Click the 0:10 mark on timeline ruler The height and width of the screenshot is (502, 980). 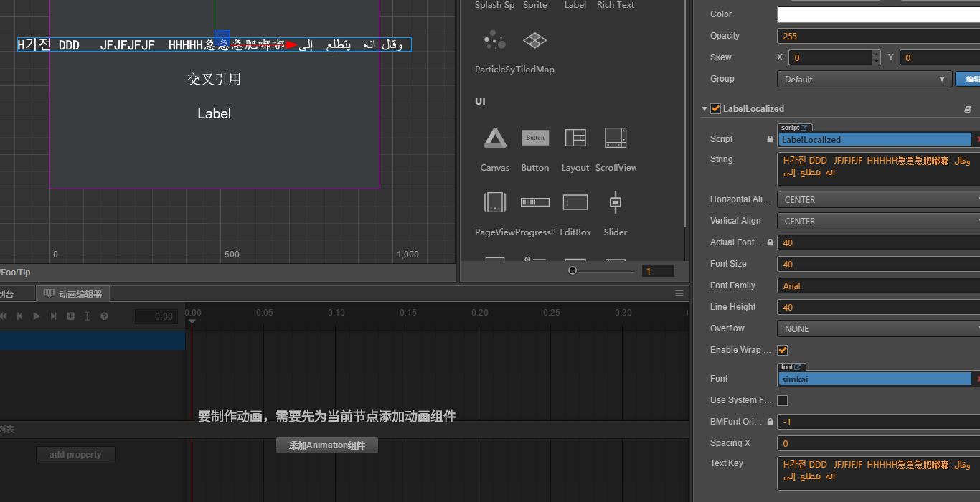336,313
